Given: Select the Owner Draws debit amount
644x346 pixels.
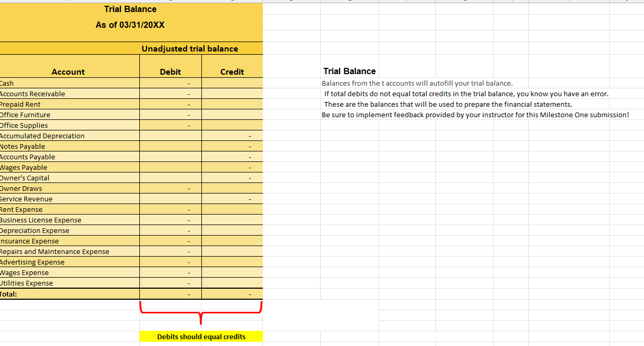Looking at the screenshot, I should coord(170,188).
